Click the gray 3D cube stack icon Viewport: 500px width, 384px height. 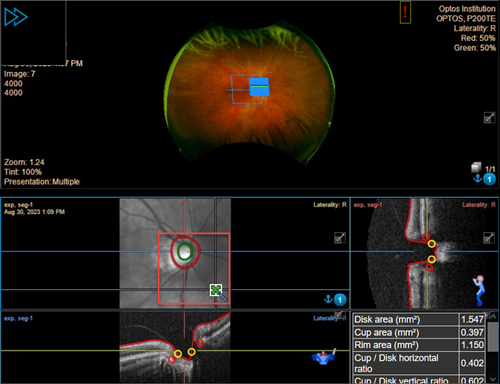(x=476, y=167)
